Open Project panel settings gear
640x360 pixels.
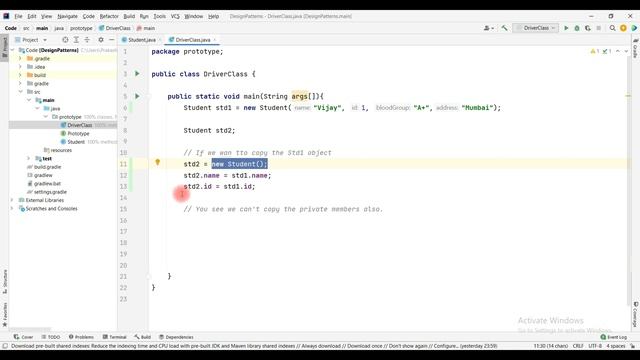[101, 40]
